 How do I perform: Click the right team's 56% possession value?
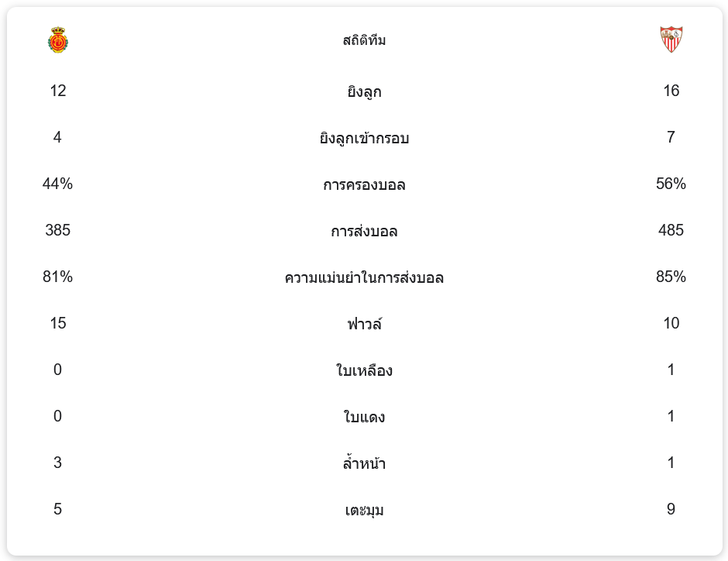[x=671, y=184]
